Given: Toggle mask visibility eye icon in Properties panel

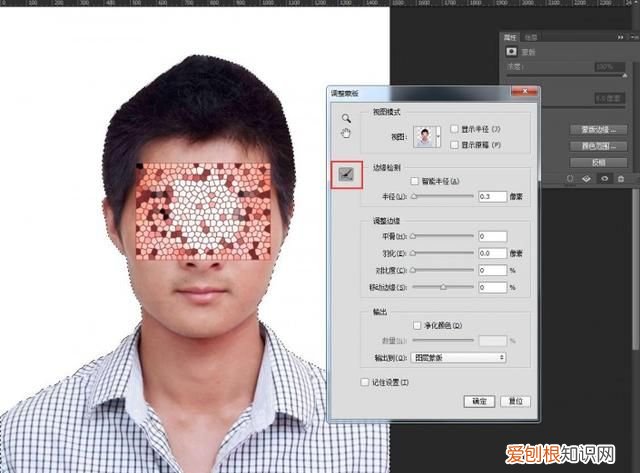Looking at the screenshot, I should 604,179.
